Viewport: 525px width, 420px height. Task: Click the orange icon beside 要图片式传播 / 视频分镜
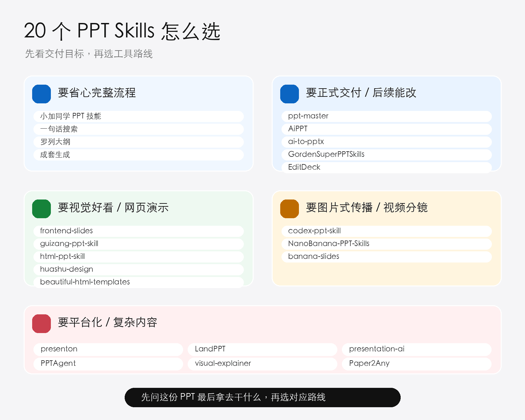[x=289, y=209]
